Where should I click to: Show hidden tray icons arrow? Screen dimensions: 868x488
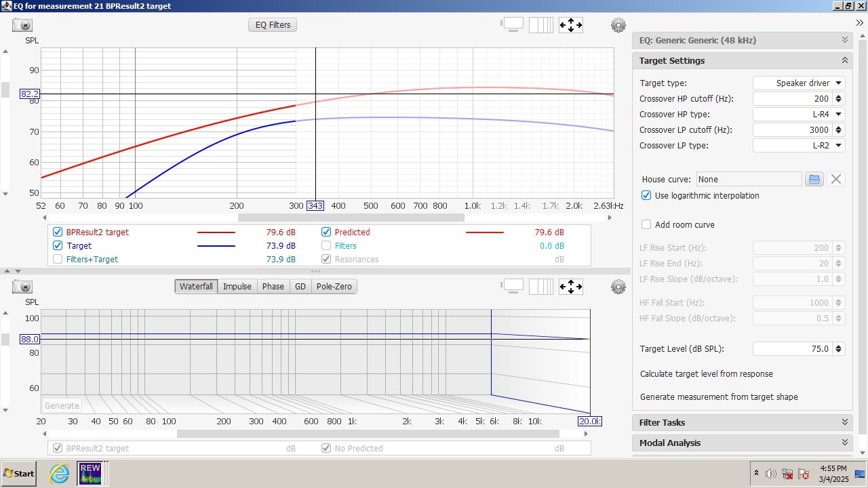pos(756,473)
